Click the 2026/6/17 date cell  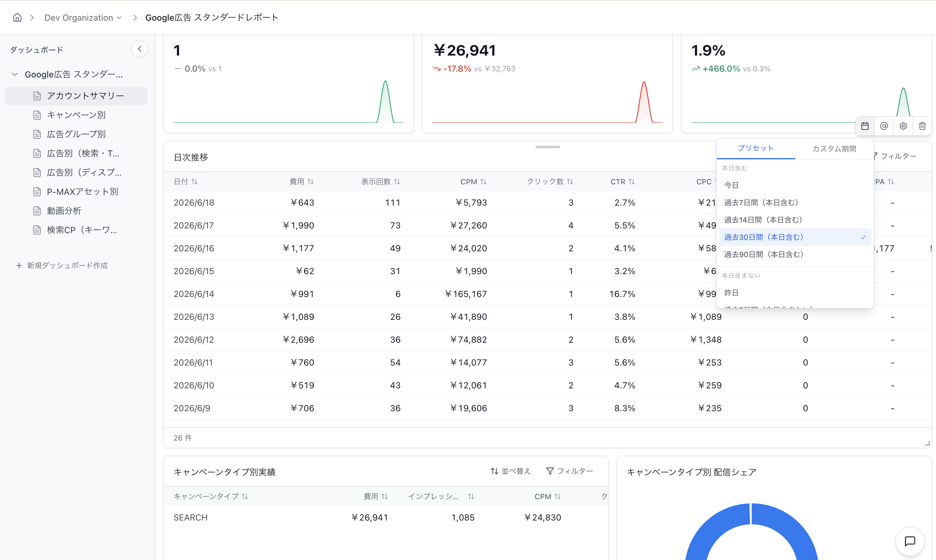coord(194,226)
